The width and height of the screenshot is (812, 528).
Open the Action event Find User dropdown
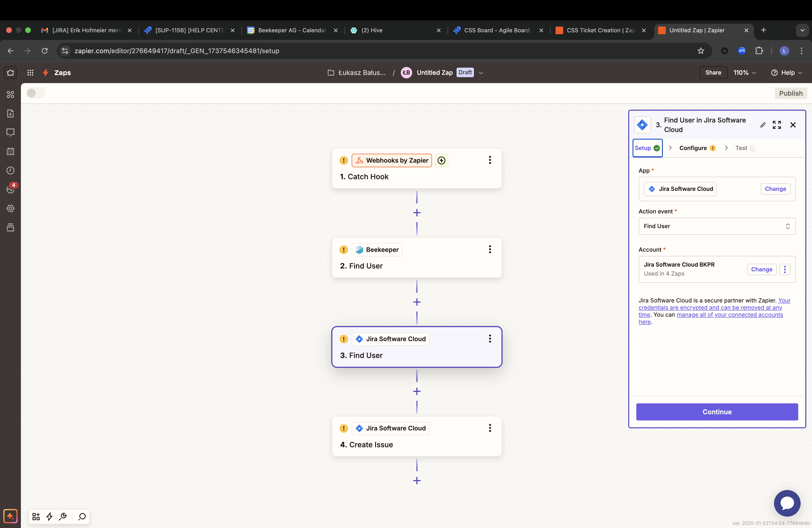717,226
